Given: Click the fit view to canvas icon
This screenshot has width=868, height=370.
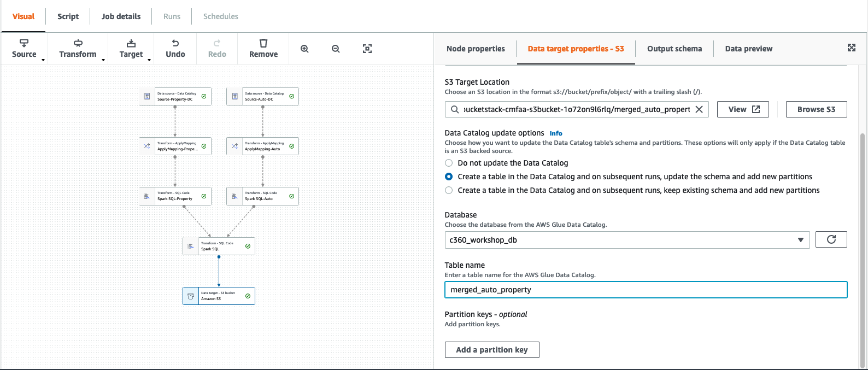Looking at the screenshot, I should pyautogui.click(x=367, y=49).
